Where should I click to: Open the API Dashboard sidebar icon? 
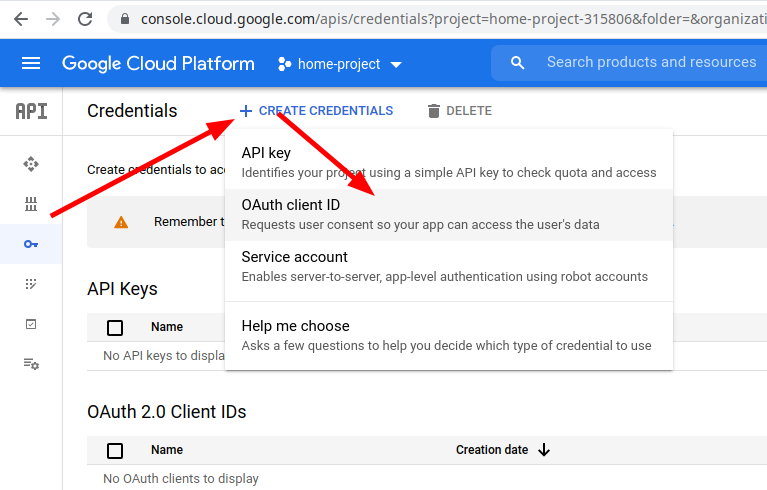31,164
